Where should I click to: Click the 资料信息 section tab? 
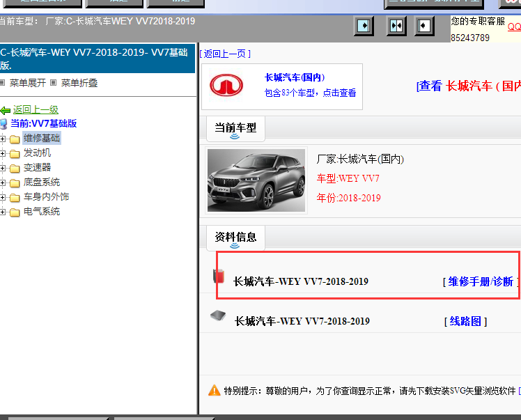point(235,238)
